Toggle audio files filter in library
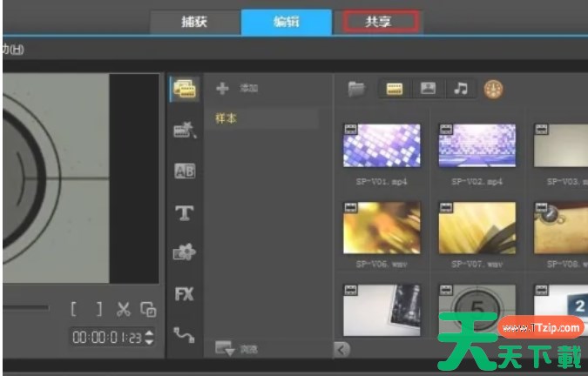Viewport: 588px width, 376px height. tap(461, 89)
